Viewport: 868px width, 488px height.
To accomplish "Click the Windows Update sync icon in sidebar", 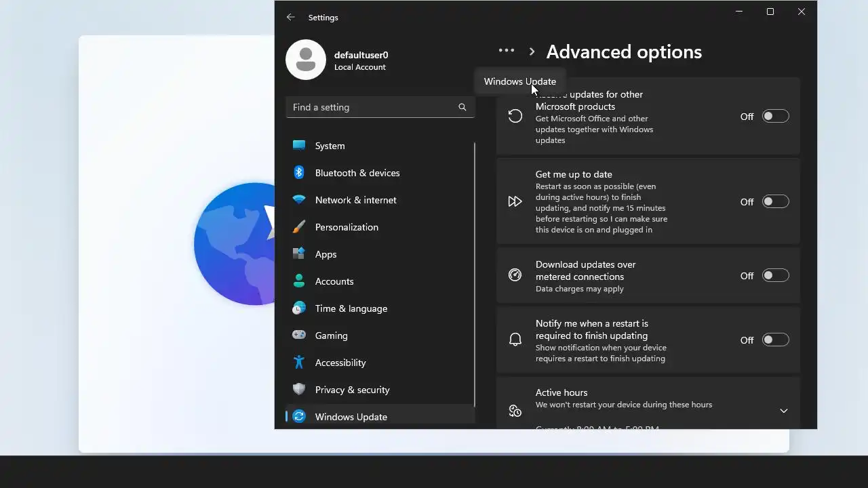I will pyautogui.click(x=299, y=416).
